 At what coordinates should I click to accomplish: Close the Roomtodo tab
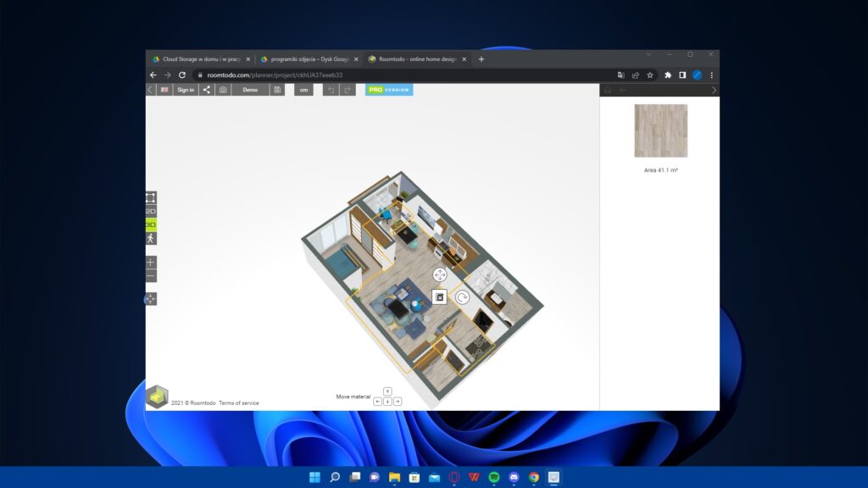coord(464,59)
